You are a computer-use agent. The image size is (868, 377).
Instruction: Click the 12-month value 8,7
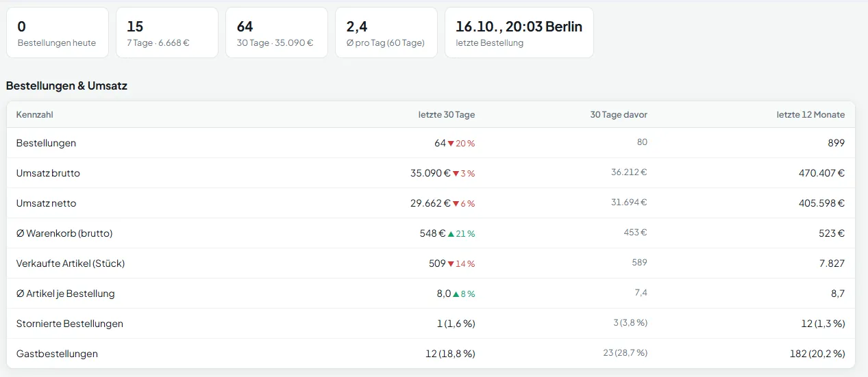click(x=837, y=294)
